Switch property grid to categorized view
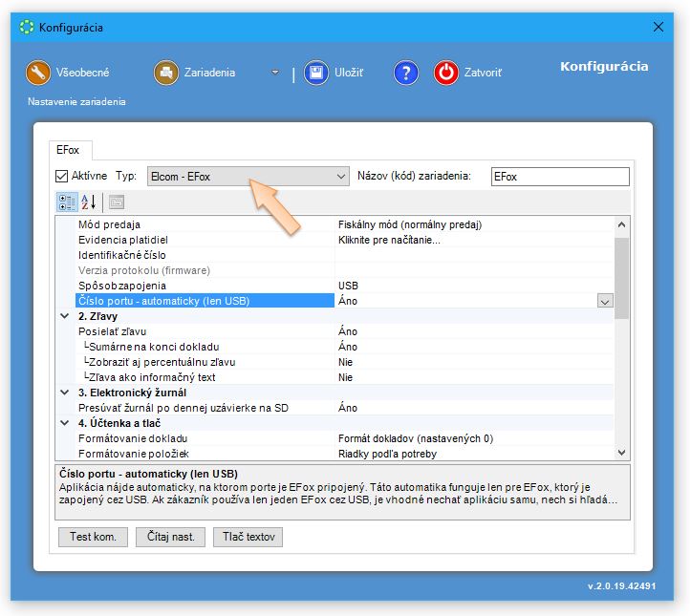Image resolution: width=691 pixels, height=616 pixels. tap(66, 202)
